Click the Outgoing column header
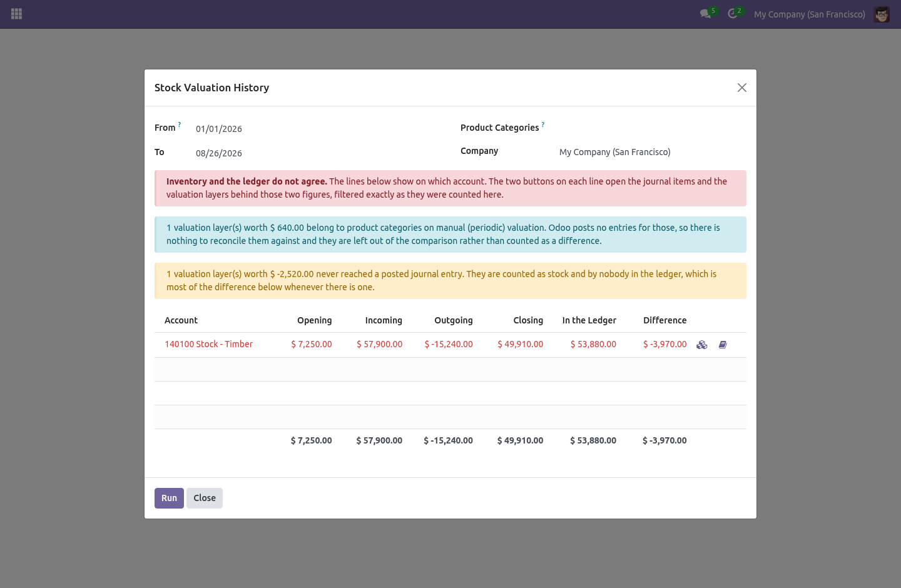The height and width of the screenshot is (588, 901). coord(454,320)
